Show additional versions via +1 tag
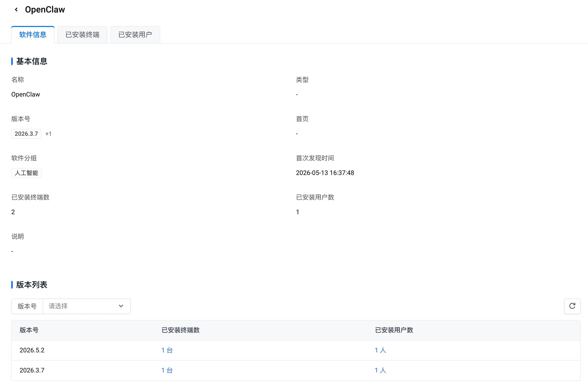Screen dimensions: 588x383 point(49,134)
